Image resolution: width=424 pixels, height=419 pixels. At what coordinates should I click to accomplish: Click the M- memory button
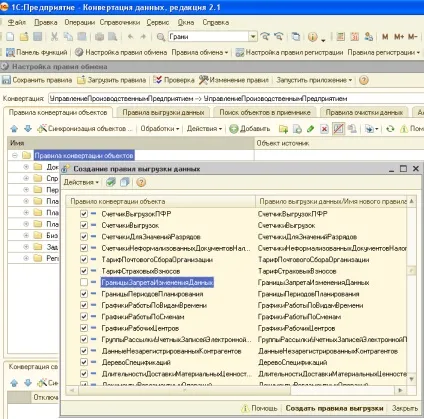coord(413,36)
